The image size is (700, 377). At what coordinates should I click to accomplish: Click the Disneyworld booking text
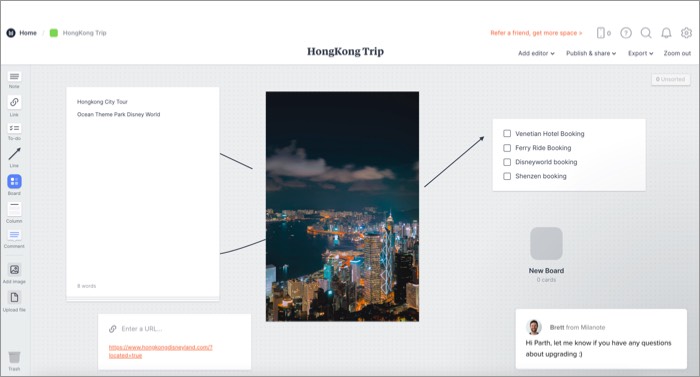pyautogui.click(x=546, y=162)
